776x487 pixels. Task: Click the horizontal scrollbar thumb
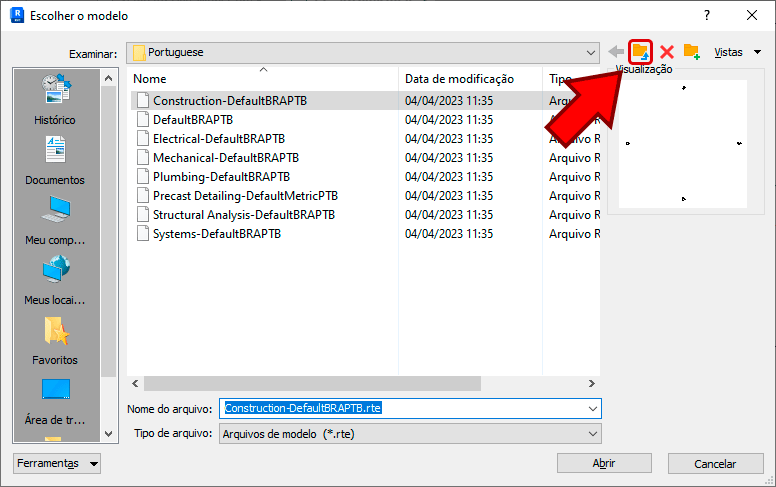[312, 384]
